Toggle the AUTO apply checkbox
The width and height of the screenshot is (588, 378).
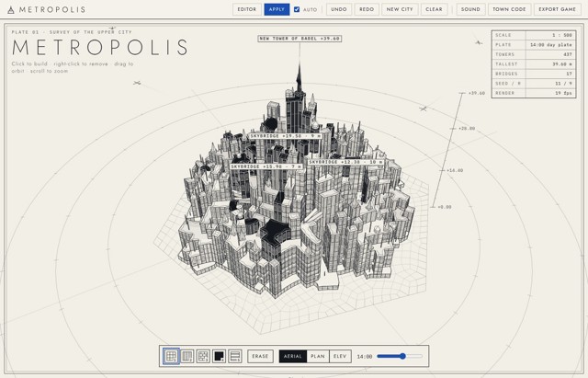297,9
